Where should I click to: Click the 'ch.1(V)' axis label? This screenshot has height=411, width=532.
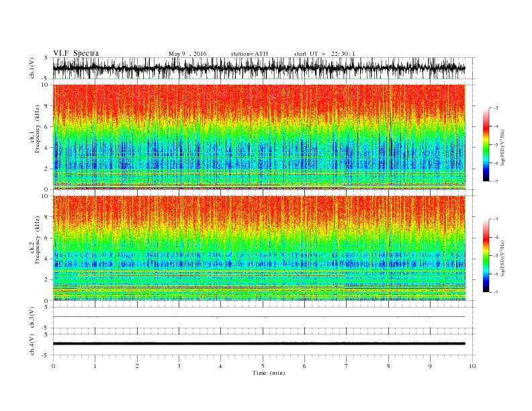point(32,68)
